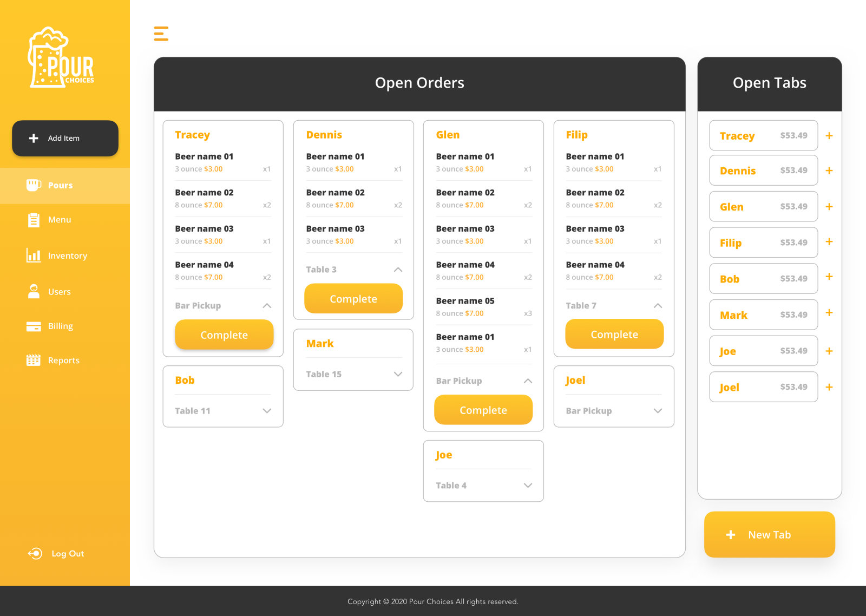This screenshot has width=866, height=616.
Task: Click Tracey name in Open Orders
Action: [192, 135]
